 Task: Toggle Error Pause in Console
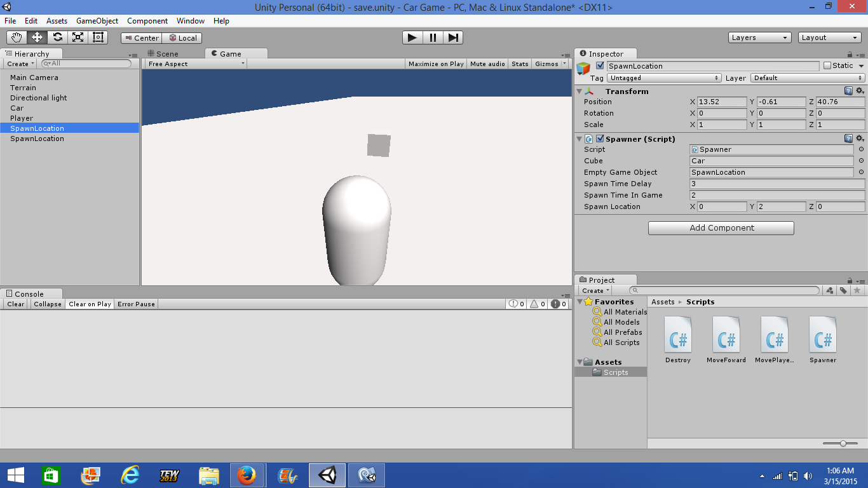[136, 304]
